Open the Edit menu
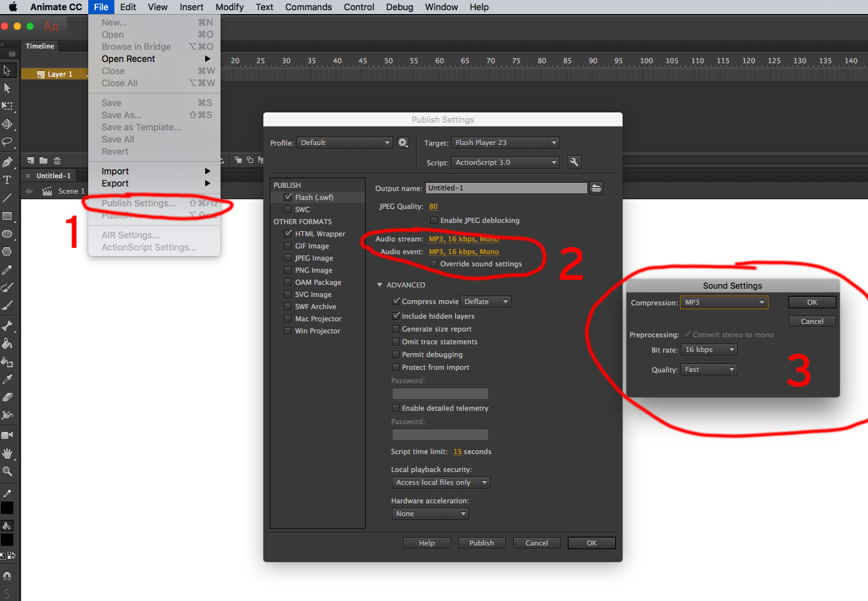Image resolution: width=868 pixels, height=601 pixels. (128, 7)
